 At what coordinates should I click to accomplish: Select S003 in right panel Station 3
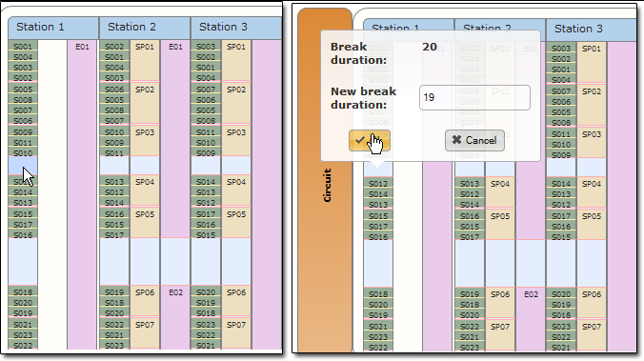561,49
